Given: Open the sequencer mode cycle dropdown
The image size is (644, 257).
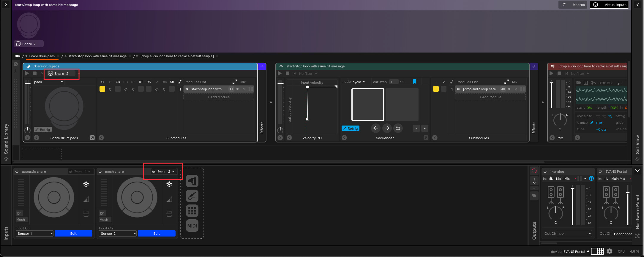Looking at the screenshot, I should [359, 82].
